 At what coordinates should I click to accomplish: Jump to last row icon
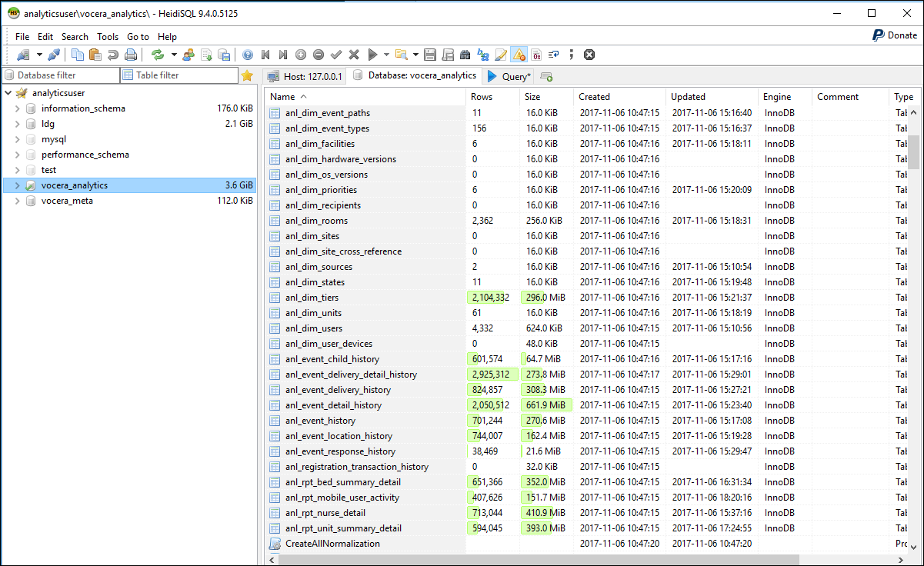pyautogui.click(x=283, y=55)
